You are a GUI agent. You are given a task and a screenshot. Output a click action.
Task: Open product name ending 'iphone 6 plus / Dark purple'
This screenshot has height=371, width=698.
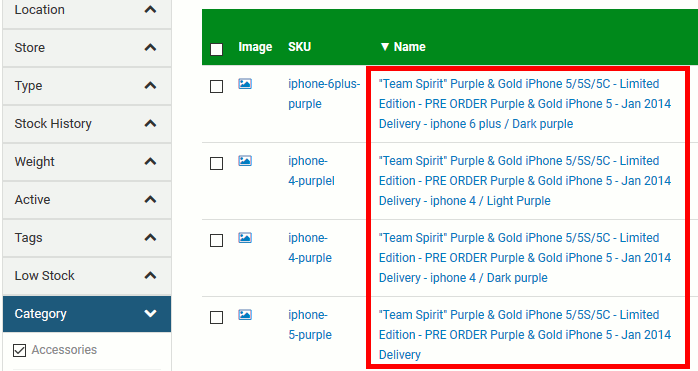point(525,104)
